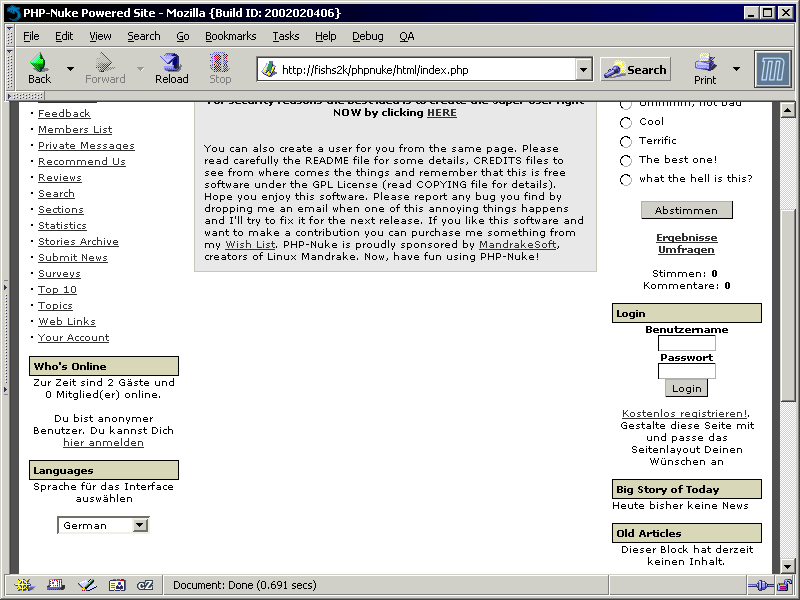800x600 pixels.
Task: Click the Print toolbar icon
Action: point(705,63)
